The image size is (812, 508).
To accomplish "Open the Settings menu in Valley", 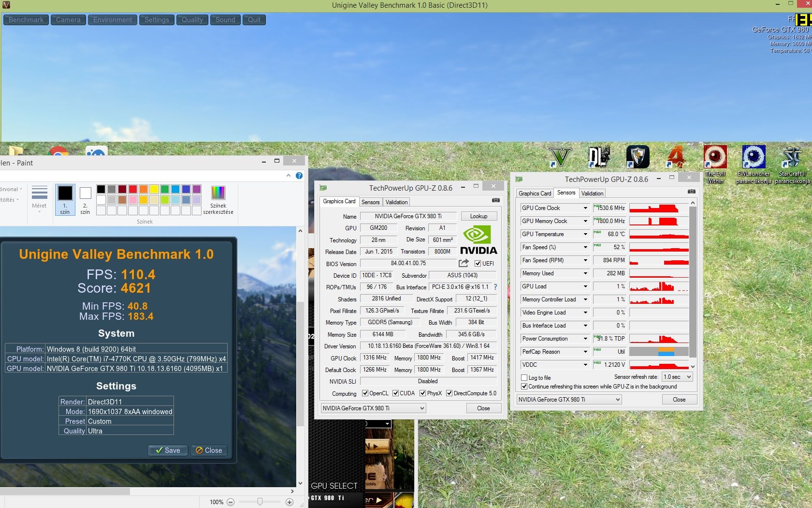I will (157, 20).
